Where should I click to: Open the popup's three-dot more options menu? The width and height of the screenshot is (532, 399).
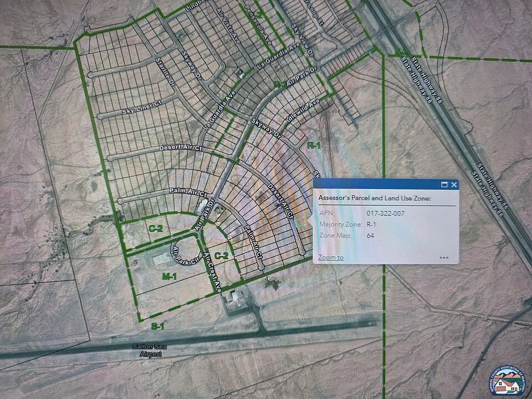click(x=444, y=258)
